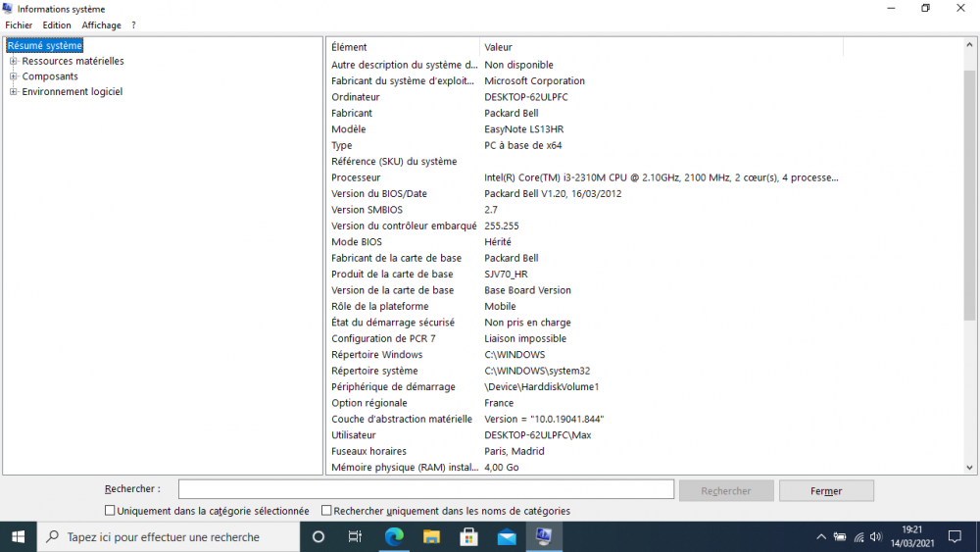Select the Version SMBIOS row

click(584, 210)
